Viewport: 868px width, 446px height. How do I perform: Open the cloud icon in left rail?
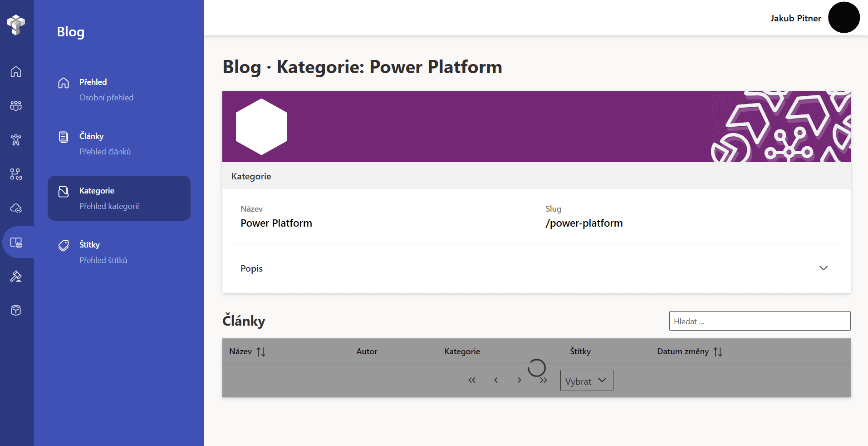point(16,208)
